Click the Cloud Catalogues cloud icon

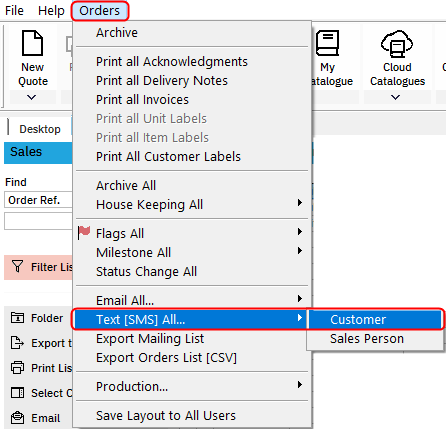(x=397, y=43)
